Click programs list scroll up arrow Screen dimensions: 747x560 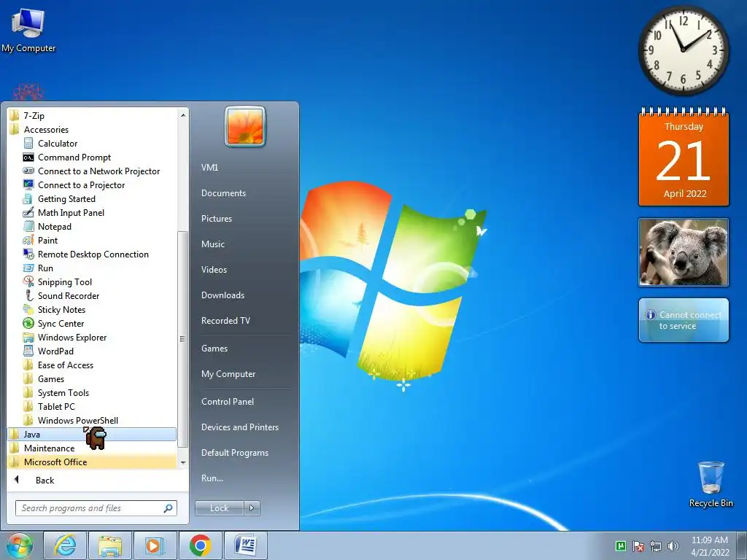point(183,115)
